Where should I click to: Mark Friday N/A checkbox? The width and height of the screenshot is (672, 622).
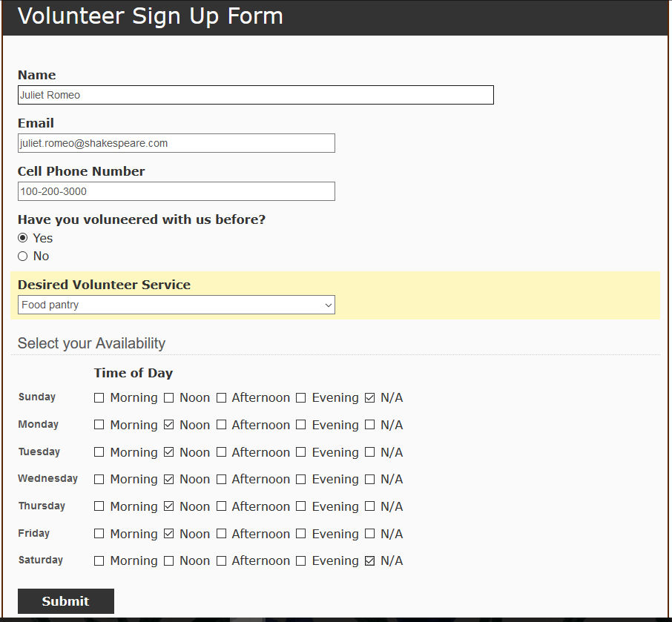coord(370,534)
